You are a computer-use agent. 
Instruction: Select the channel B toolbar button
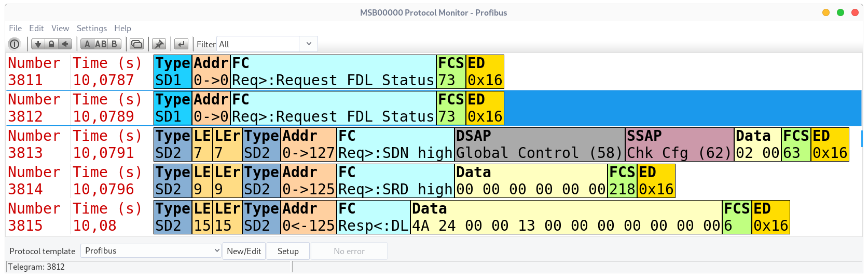114,44
